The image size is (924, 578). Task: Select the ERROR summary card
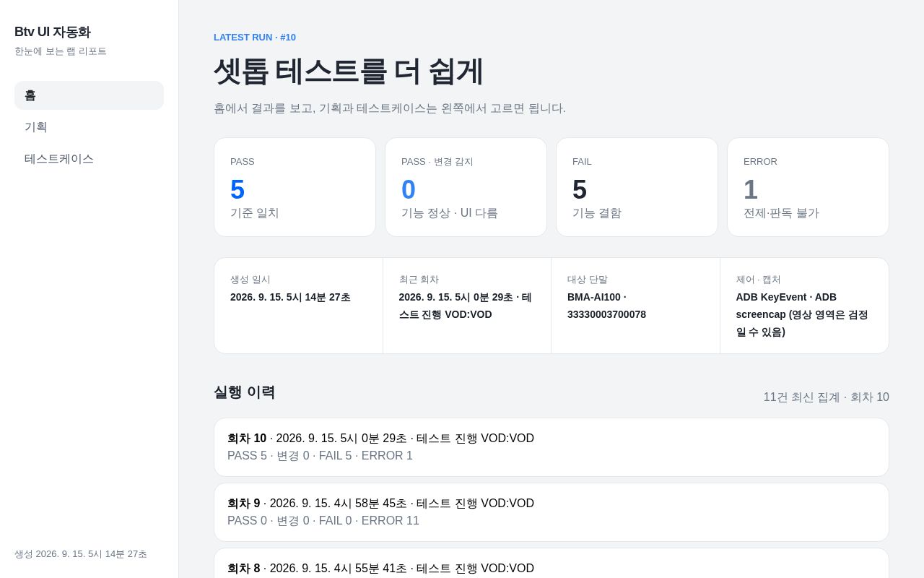click(x=808, y=187)
